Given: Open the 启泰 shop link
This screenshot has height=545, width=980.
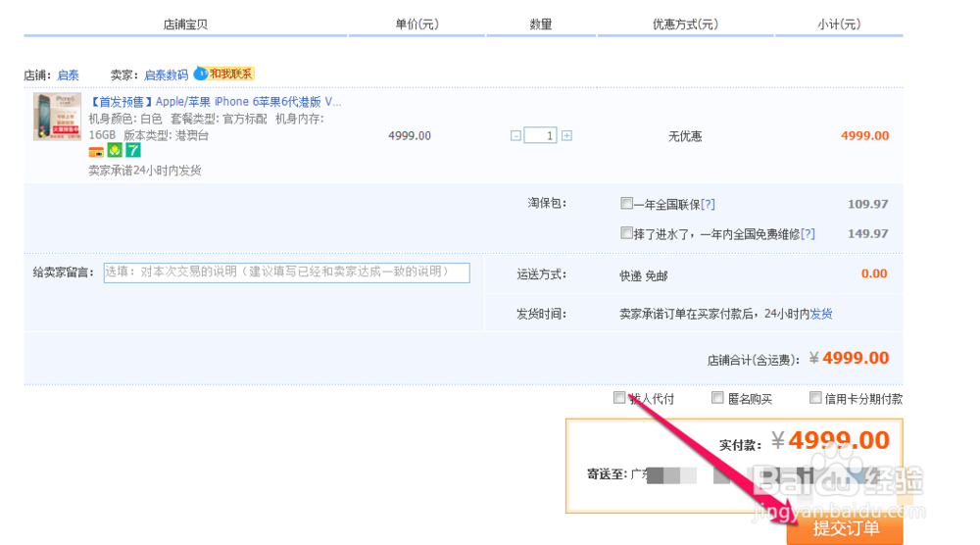Looking at the screenshot, I should [x=69, y=75].
